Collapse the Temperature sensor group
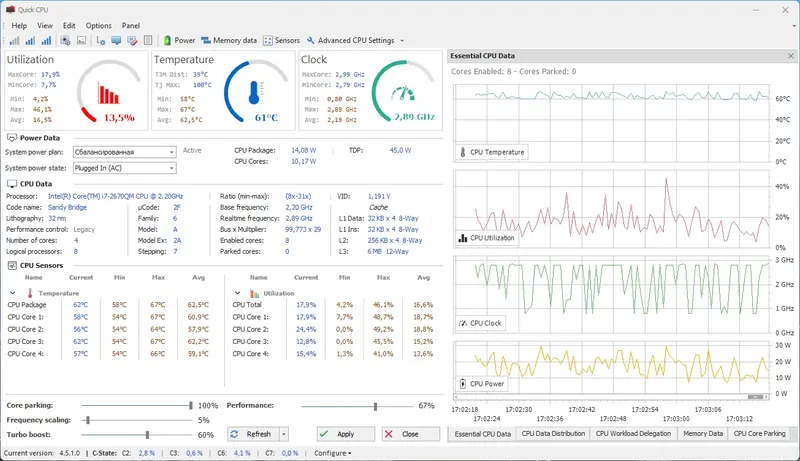The width and height of the screenshot is (800, 461). point(13,293)
